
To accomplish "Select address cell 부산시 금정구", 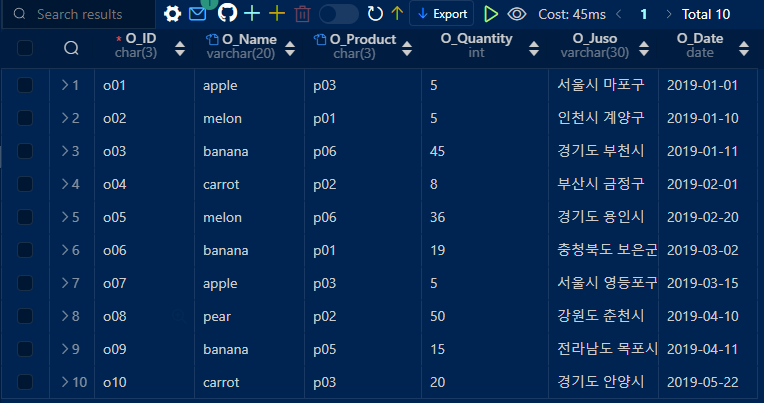I will [x=601, y=184].
